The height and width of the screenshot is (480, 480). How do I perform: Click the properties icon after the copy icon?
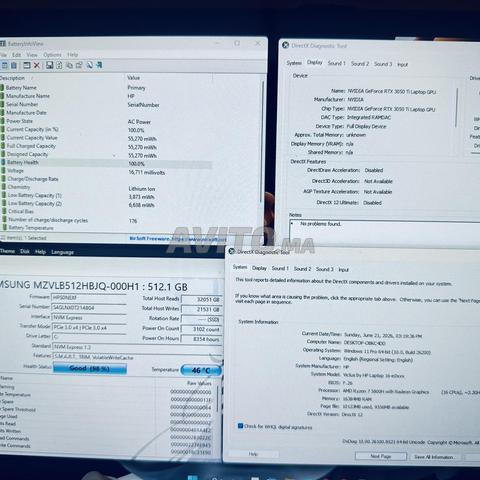[79, 65]
